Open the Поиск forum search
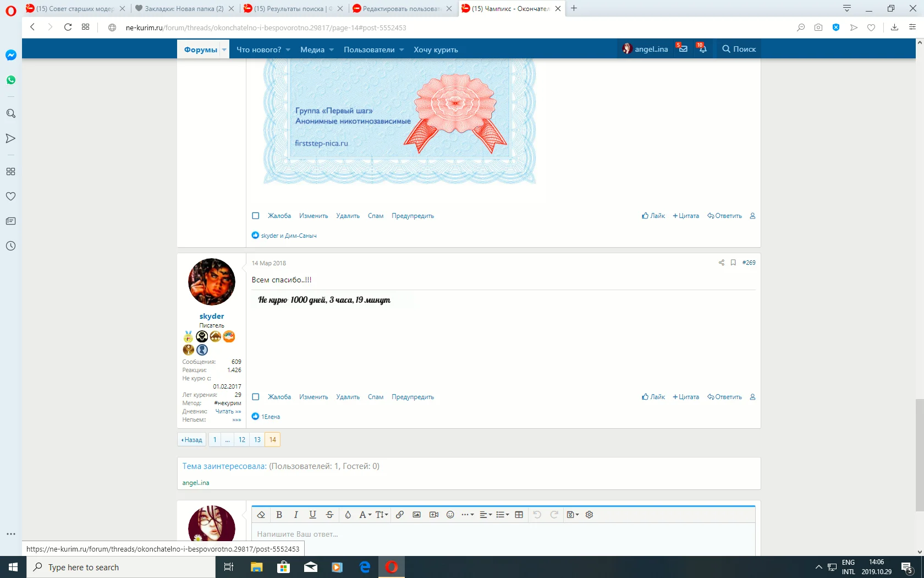Image resolution: width=924 pixels, height=578 pixels. (x=739, y=49)
